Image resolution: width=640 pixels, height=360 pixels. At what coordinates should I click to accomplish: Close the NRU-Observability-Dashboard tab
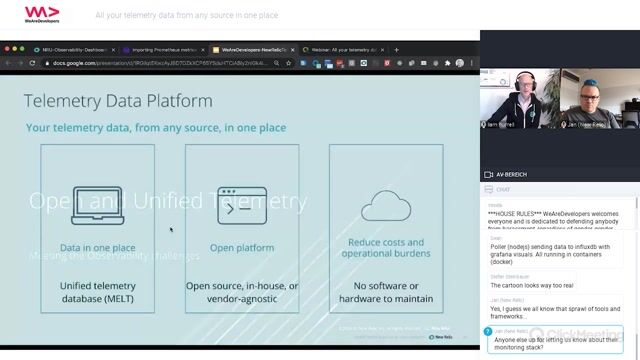113,50
